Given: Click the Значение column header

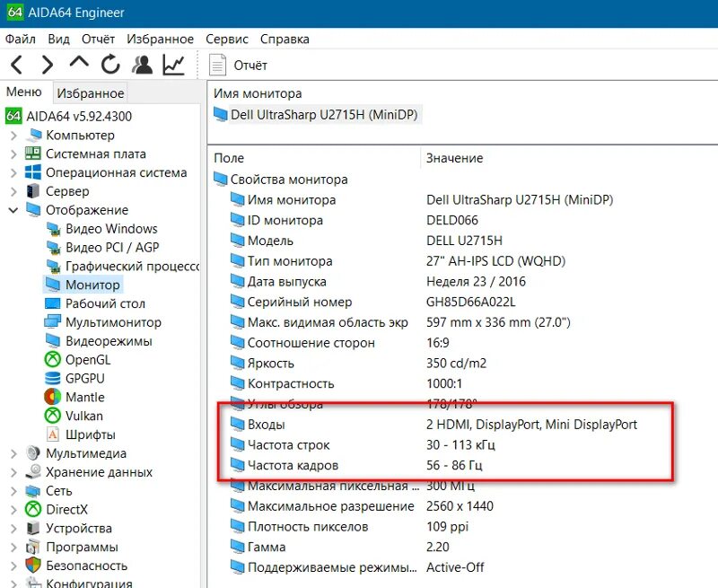Looking at the screenshot, I should click(454, 158).
